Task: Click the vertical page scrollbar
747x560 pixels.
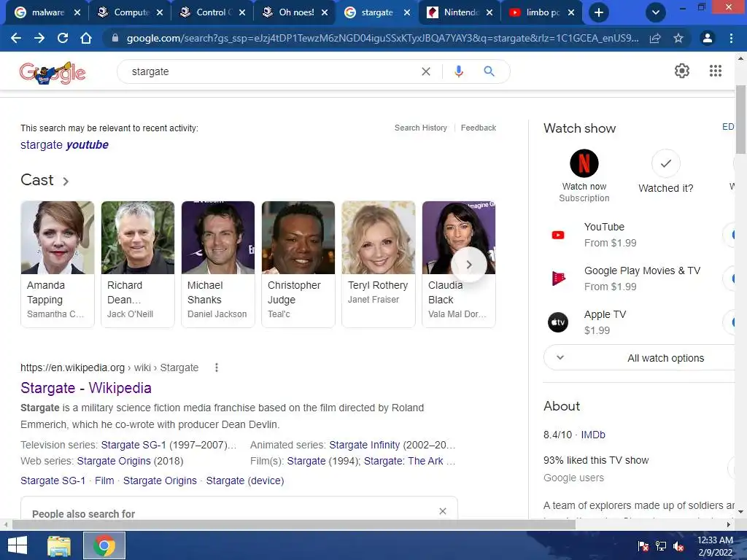Action: tap(741, 120)
